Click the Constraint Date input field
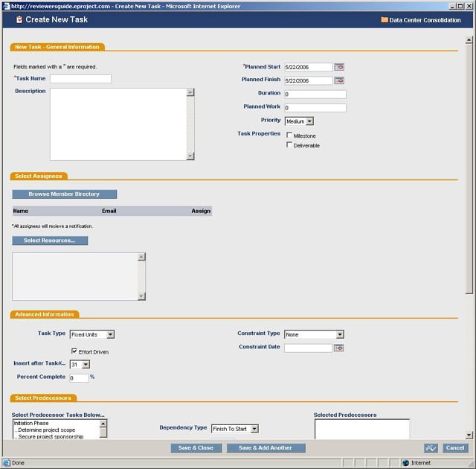 [x=308, y=348]
